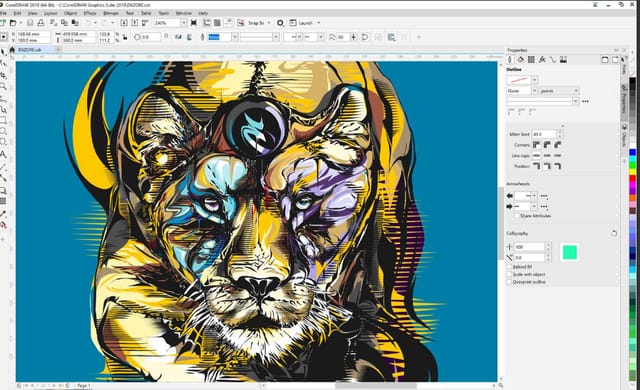Select the Rectangle tool in the toolbox
The width and height of the screenshot is (640, 390).
(x=3, y=120)
